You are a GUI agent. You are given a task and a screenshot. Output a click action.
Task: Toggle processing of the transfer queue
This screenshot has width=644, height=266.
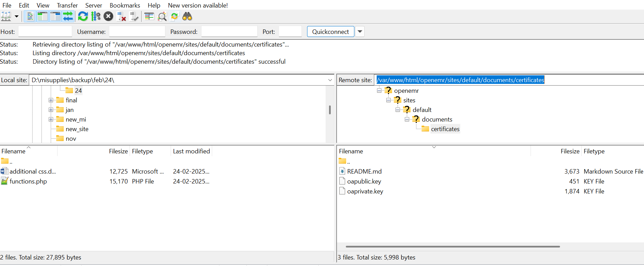click(96, 16)
